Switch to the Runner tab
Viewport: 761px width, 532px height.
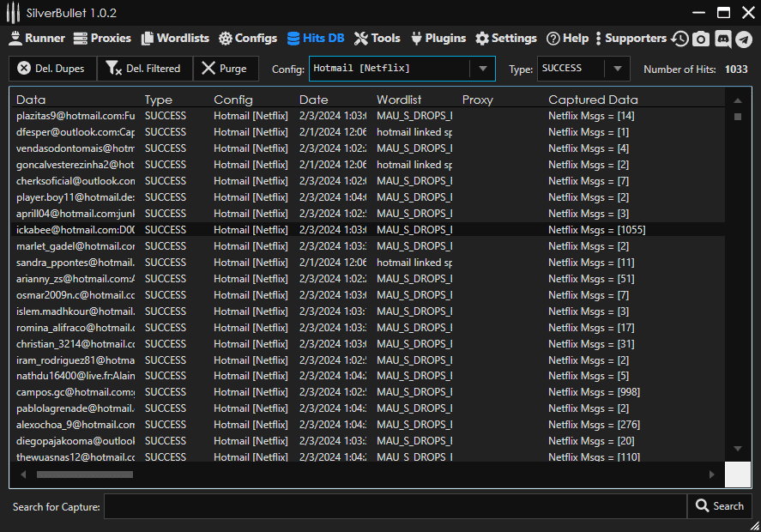click(x=37, y=39)
